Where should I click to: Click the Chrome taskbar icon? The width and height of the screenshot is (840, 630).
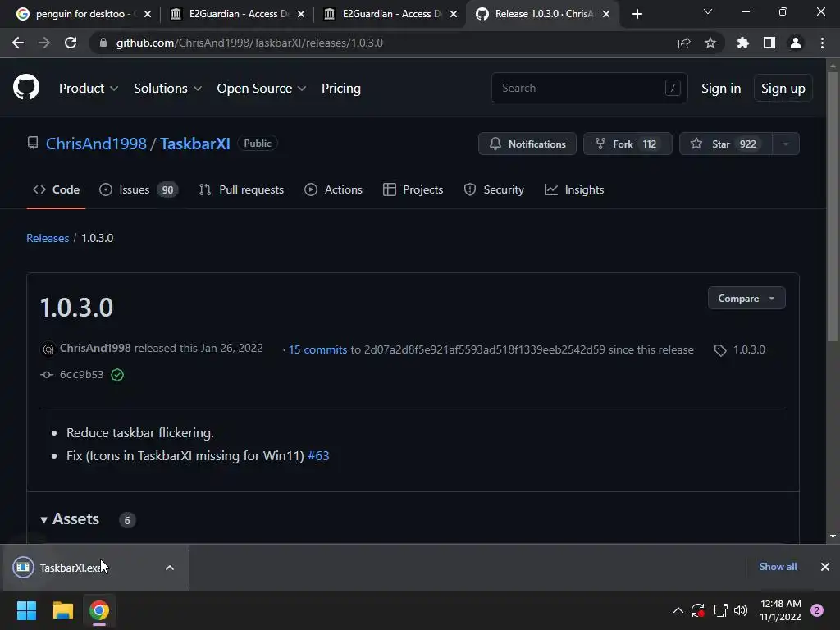(x=99, y=610)
